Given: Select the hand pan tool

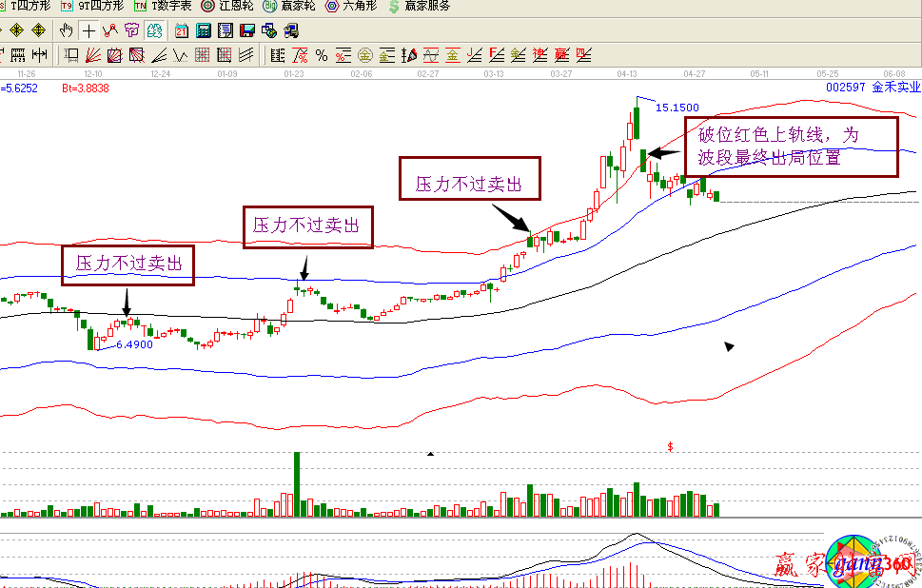Looking at the screenshot, I should pyautogui.click(x=67, y=30).
